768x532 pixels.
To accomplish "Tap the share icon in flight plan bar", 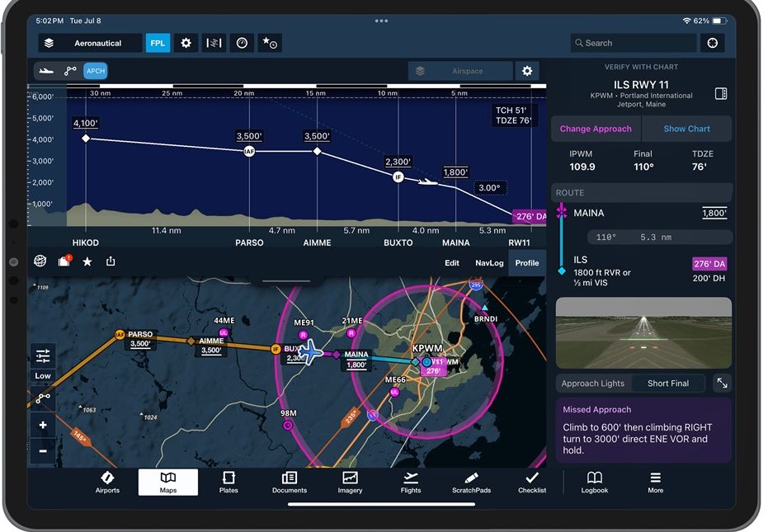I will (111, 261).
